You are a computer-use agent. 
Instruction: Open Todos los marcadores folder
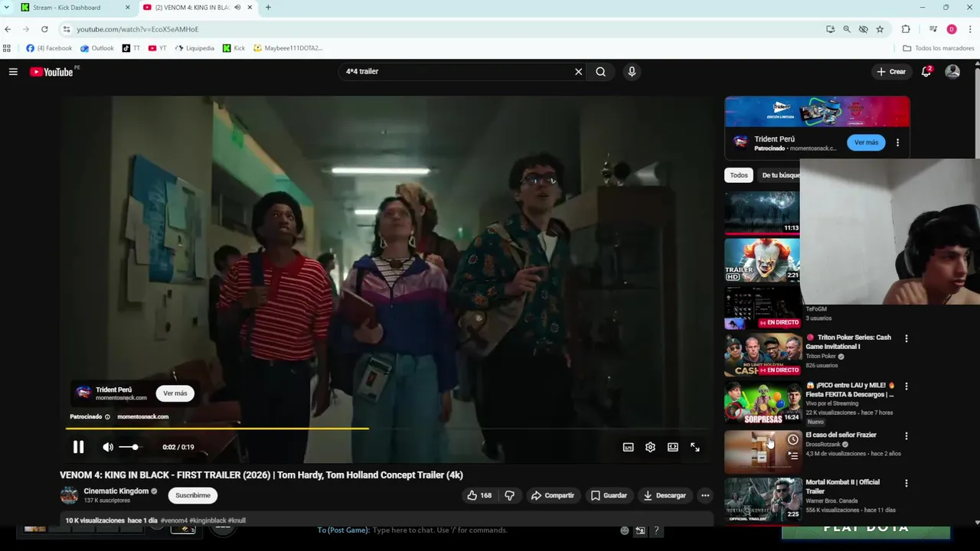(939, 48)
